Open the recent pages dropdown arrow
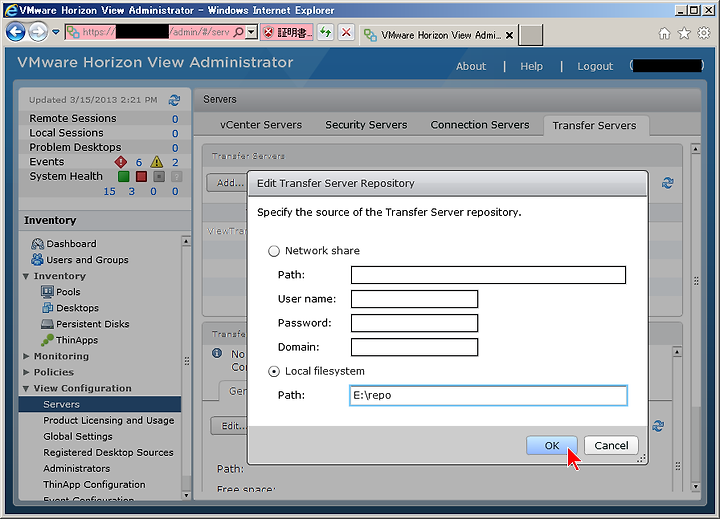The width and height of the screenshot is (720, 519). pos(56,32)
